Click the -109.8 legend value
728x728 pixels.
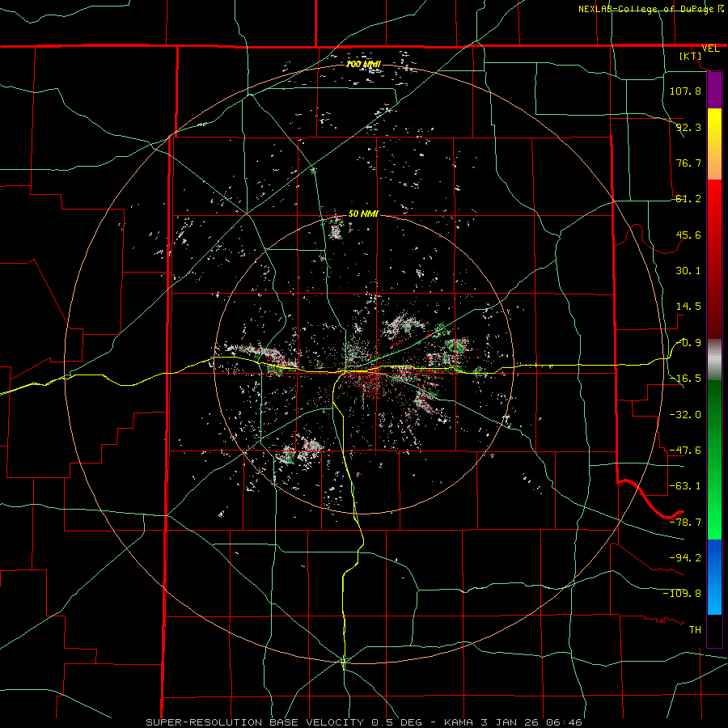pos(682,594)
